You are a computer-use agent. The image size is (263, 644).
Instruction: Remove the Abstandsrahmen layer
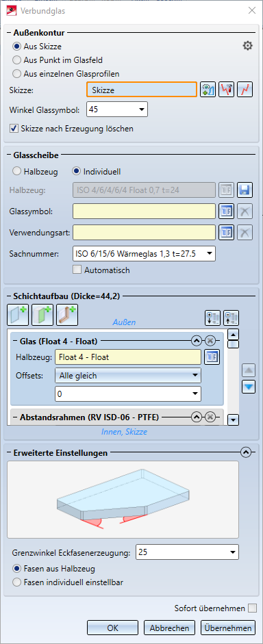[x=210, y=417]
